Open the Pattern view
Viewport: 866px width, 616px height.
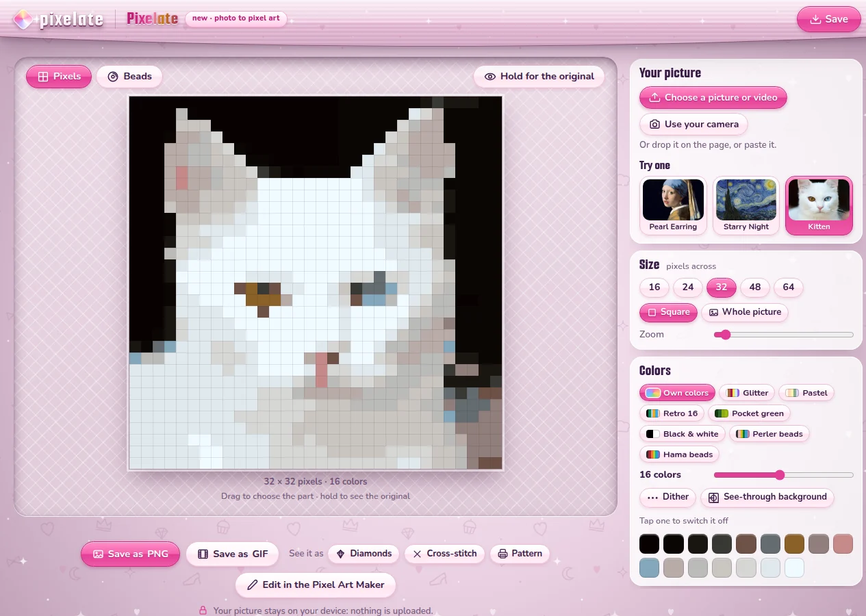520,554
